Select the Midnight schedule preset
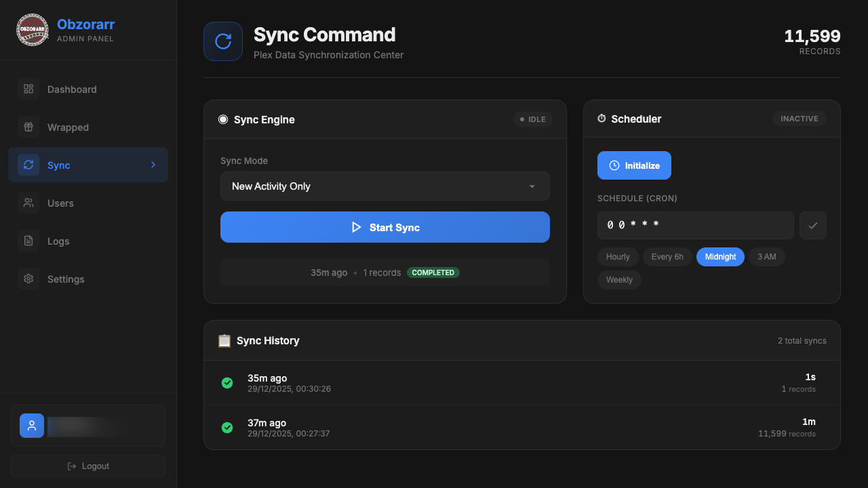The width and height of the screenshot is (868, 488). 720,257
